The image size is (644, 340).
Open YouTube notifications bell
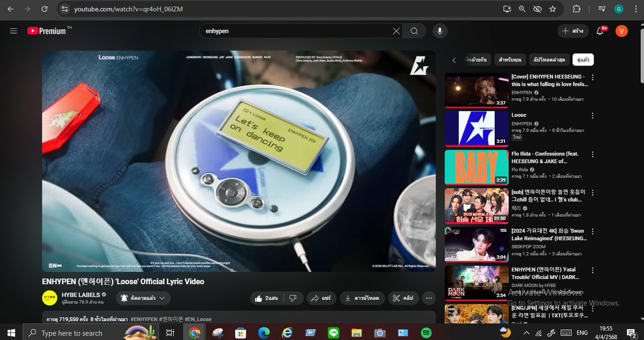pos(600,31)
